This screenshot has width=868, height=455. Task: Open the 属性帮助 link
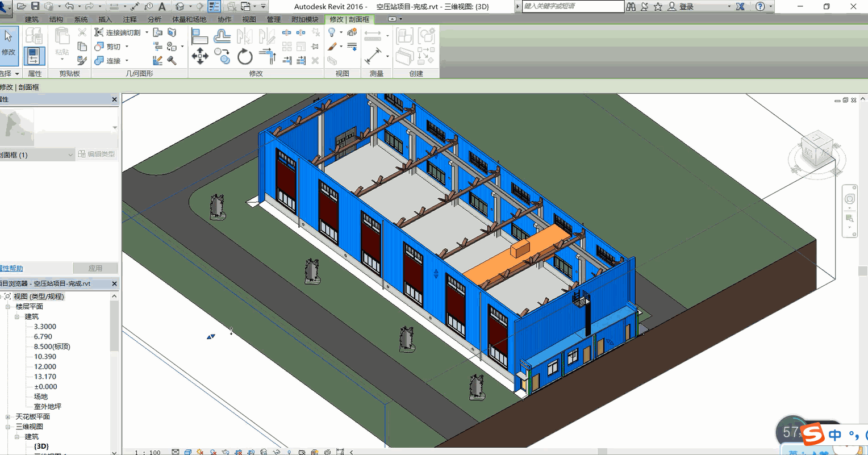[11, 268]
